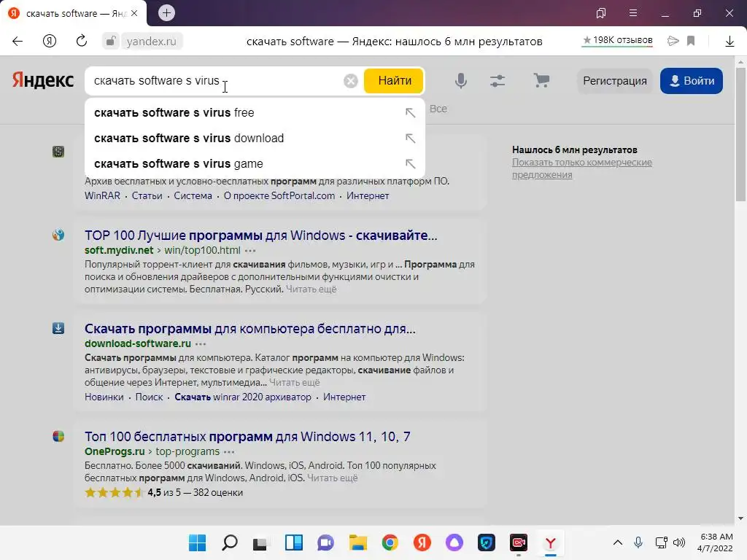The image size is (747, 560).
Task: Click the volume speaker tray icon
Action: (x=679, y=542)
